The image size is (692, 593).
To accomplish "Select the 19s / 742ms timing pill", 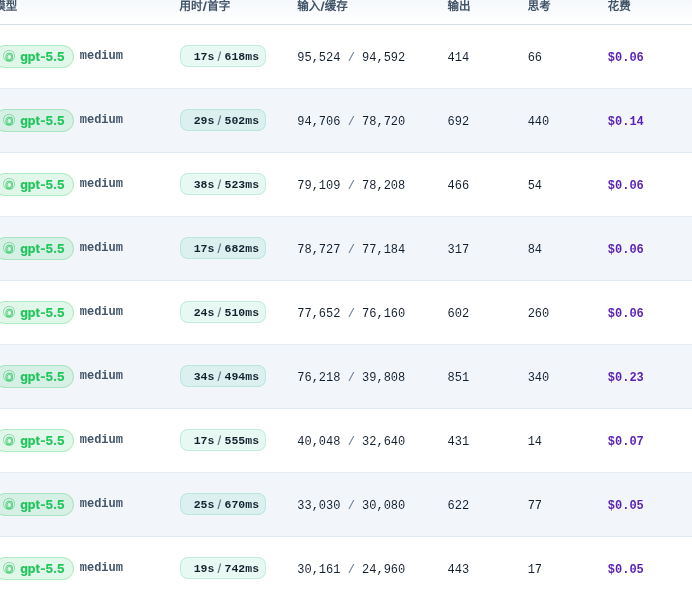I will coord(223,568).
